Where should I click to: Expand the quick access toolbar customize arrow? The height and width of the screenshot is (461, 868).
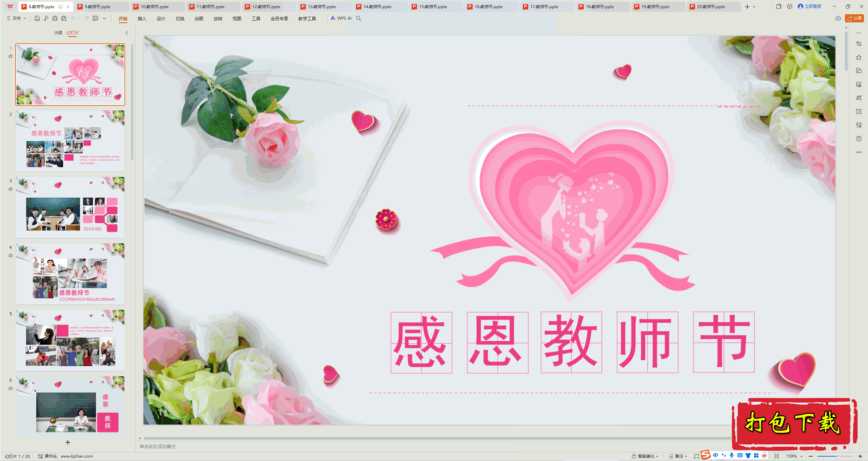coord(104,18)
